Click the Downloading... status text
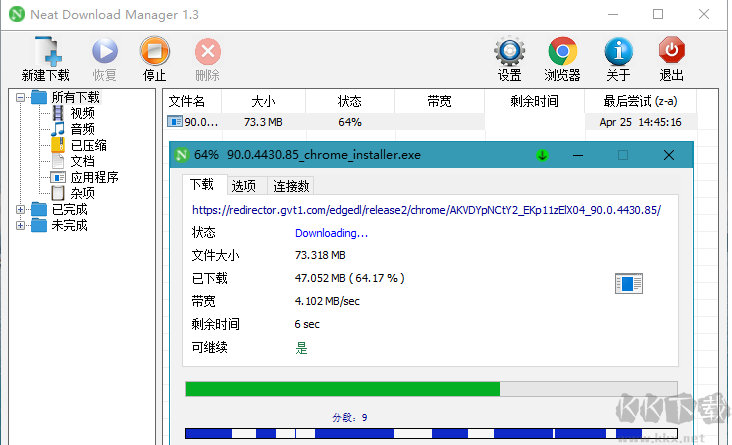 331,233
